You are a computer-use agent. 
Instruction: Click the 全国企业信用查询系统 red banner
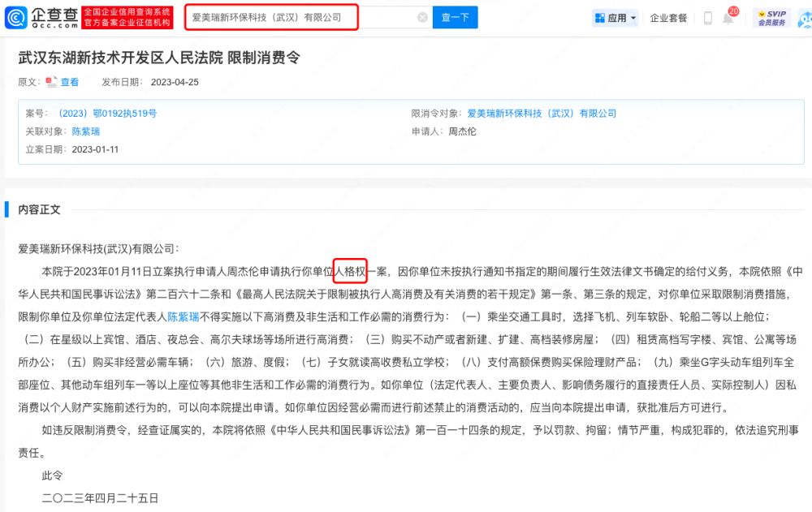point(127,18)
